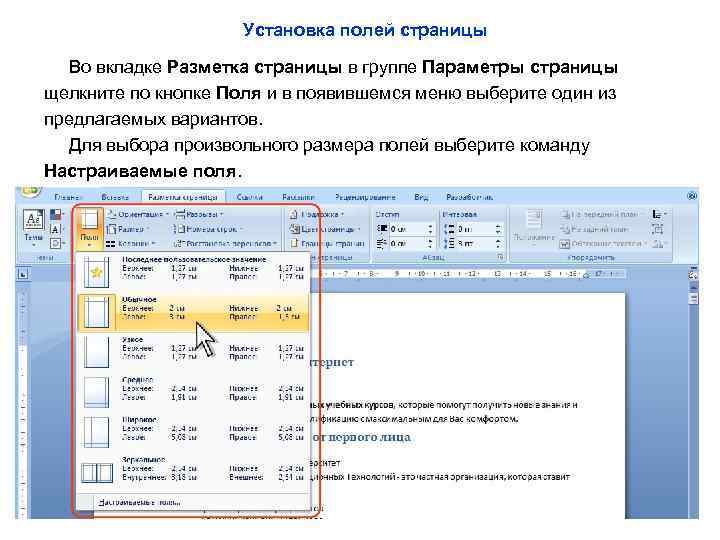The width and height of the screenshot is (720, 540).
Task: Choose the Широкое wide margins preset
Action: (x=193, y=432)
